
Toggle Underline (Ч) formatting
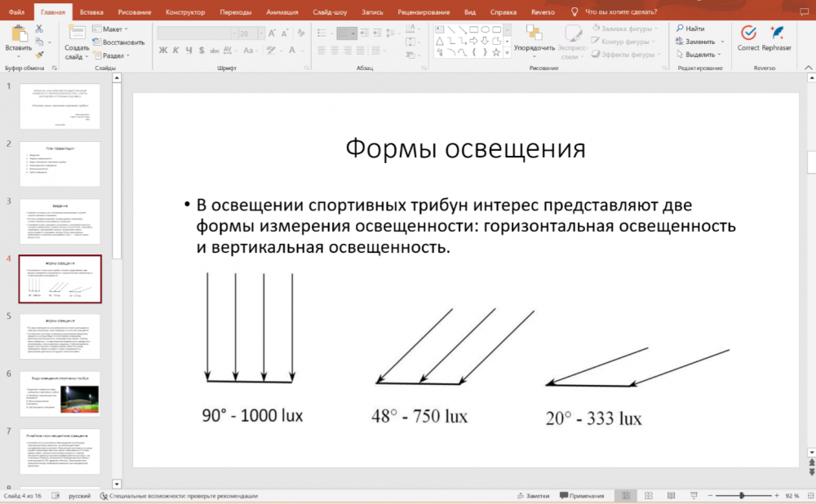(x=188, y=51)
